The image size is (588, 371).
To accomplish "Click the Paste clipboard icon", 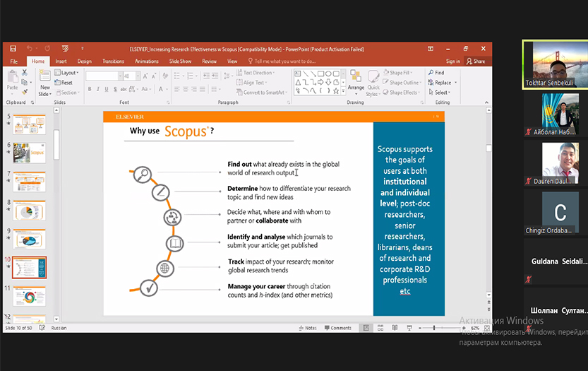I will [x=13, y=76].
